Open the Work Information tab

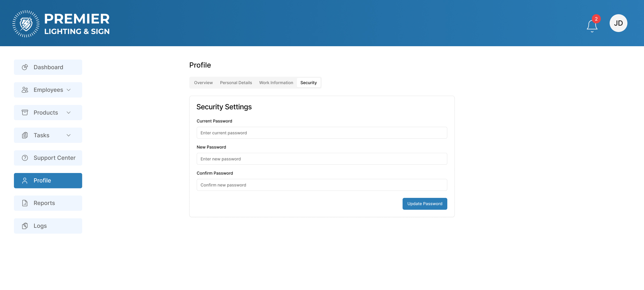[276, 83]
